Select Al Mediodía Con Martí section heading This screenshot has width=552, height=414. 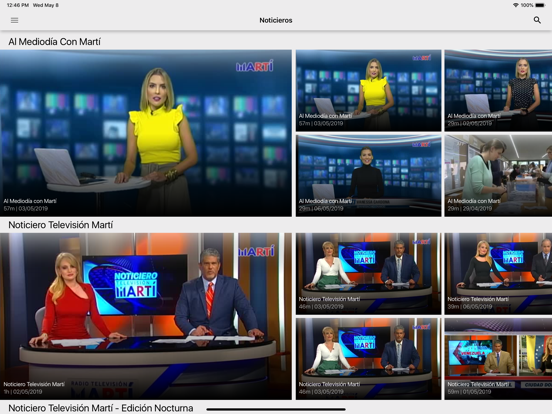pyautogui.click(x=55, y=42)
